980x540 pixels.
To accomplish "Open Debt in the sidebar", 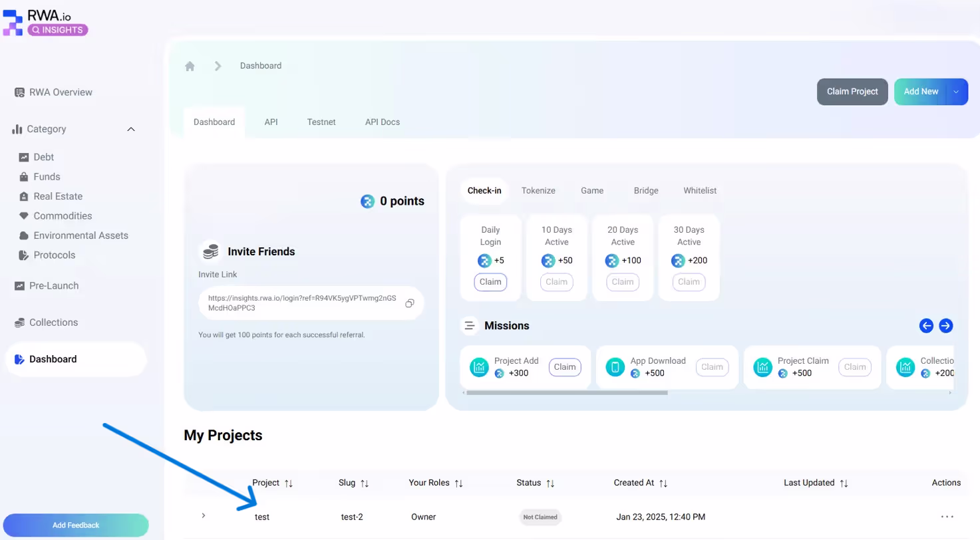I will click(44, 158).
